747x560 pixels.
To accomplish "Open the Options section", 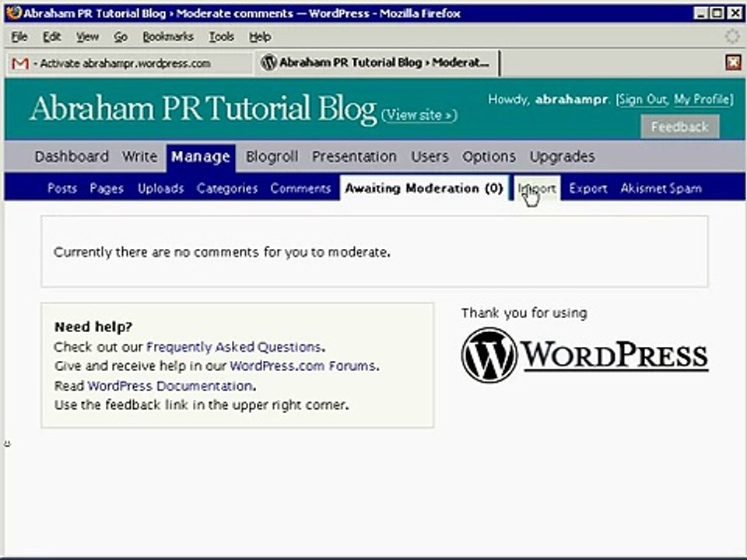I will tap(489, 156).
